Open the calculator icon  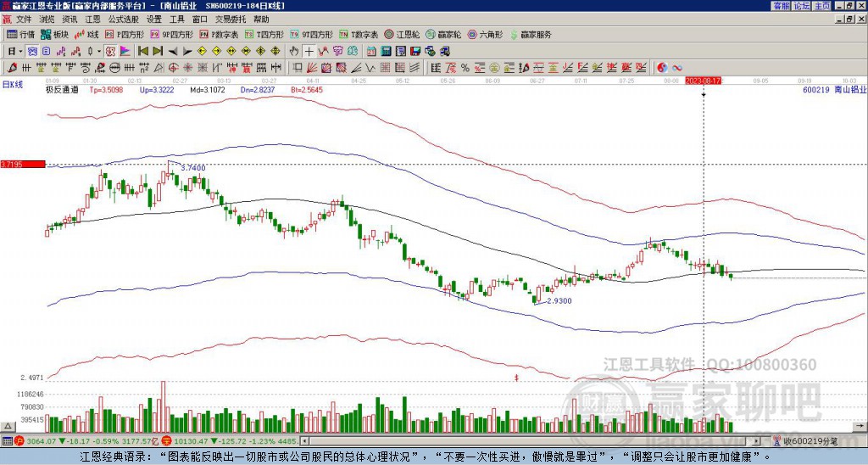pyautogui.click(x=386, y=52)
